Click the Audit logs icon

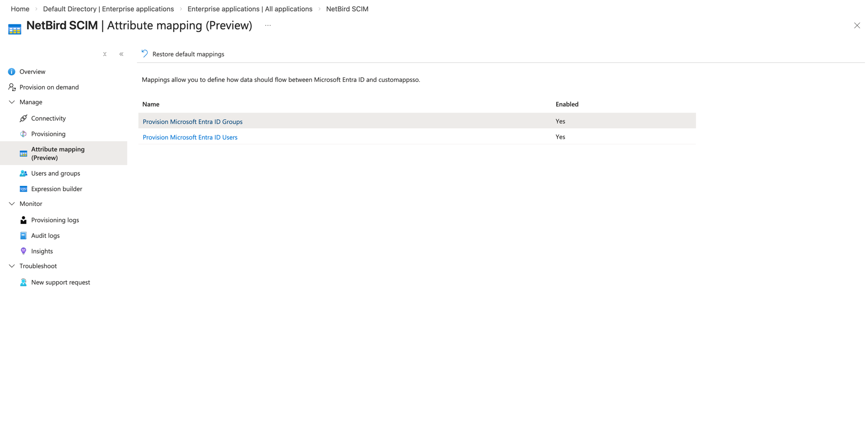[x=23, y=236]
